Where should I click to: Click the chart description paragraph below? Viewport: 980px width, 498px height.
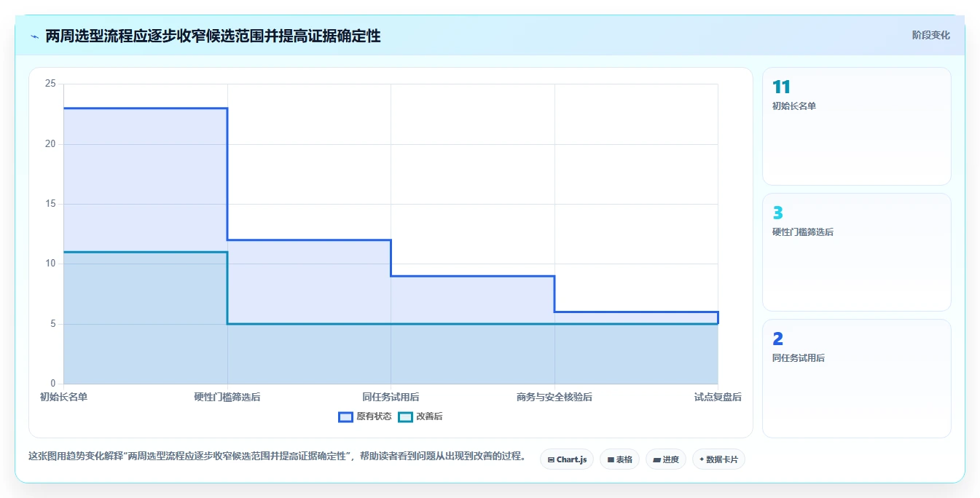277,456
